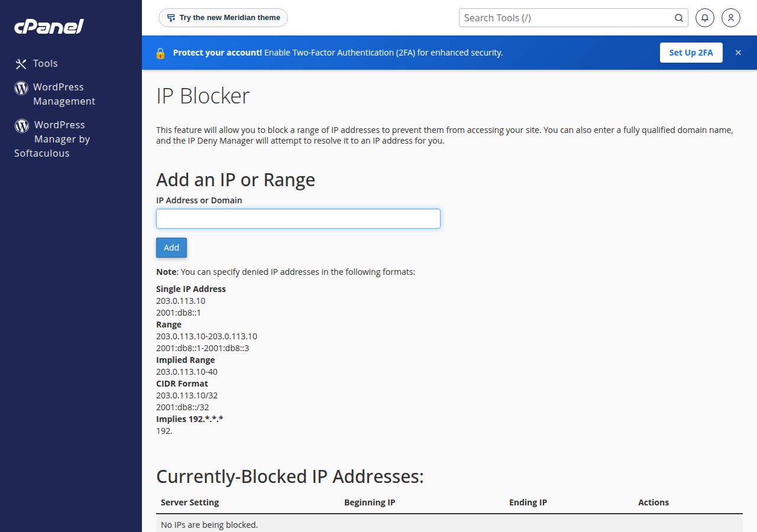Focus the IP Address or Domain field
Image resolution: width=757 pixels, height=532 pixels.
click(298, 219)
